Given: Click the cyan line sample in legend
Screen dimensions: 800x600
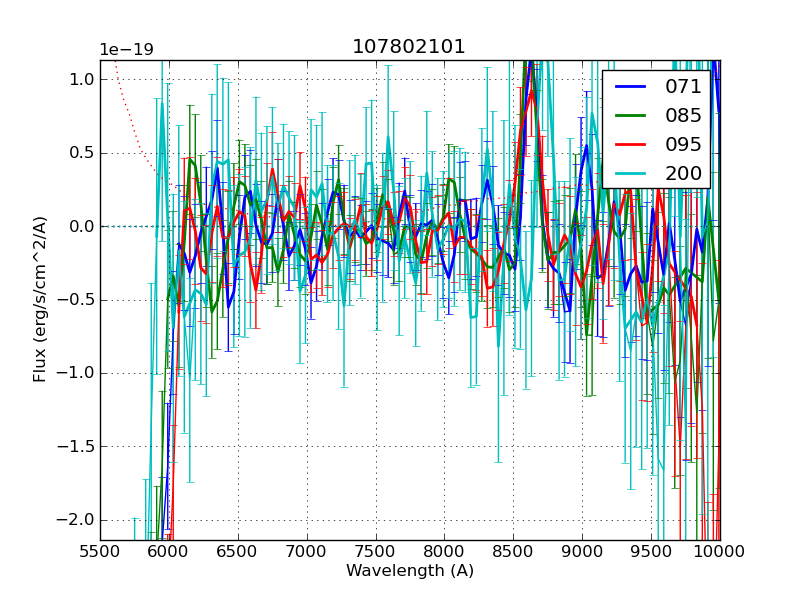Looking at the screenshot, I should 631,173.
